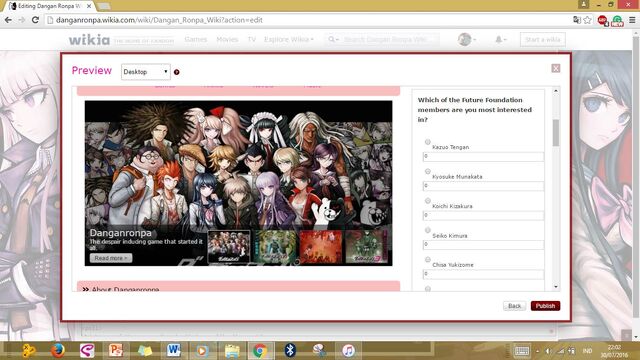This screenshot has height=360, width=640.
Task: Click the preview scroll down arrow
Action: [x=556, y=287]
